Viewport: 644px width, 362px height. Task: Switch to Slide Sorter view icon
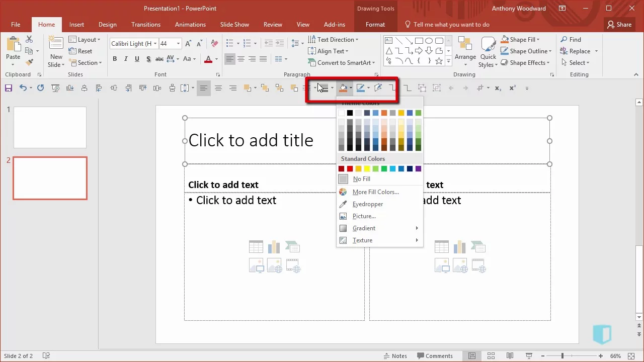(491, 356)
